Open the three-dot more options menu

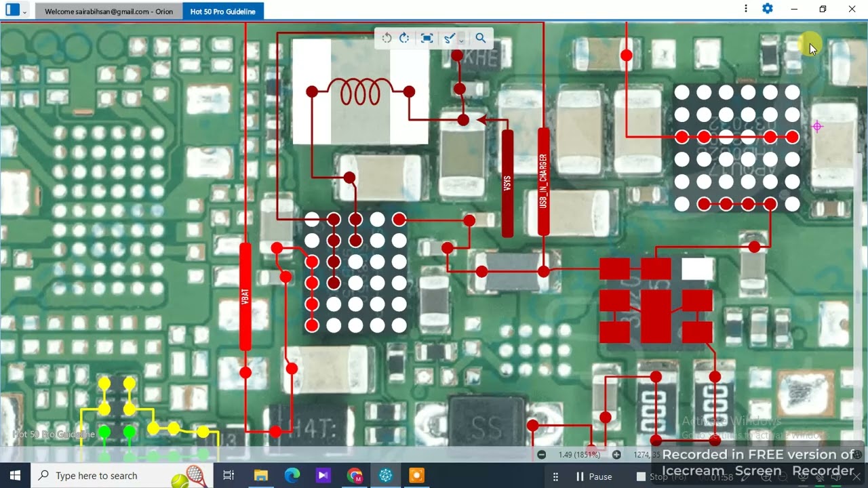[x=746, y=9]
